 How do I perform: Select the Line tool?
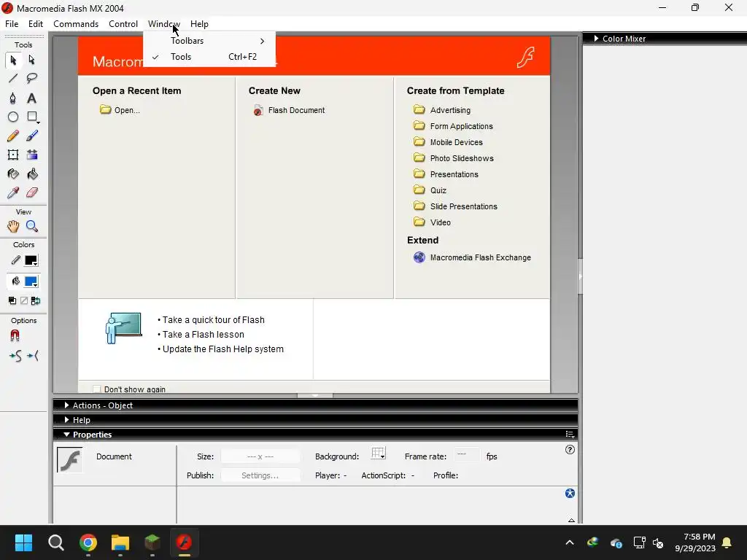13,79
